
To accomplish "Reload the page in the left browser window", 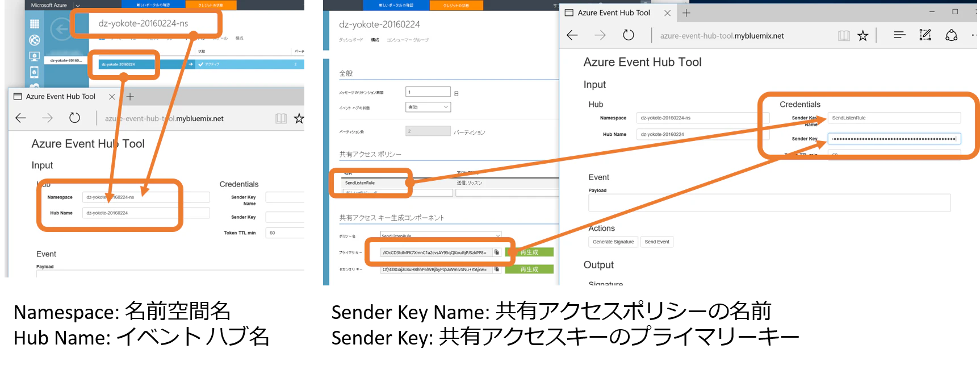I will (74, 118).
